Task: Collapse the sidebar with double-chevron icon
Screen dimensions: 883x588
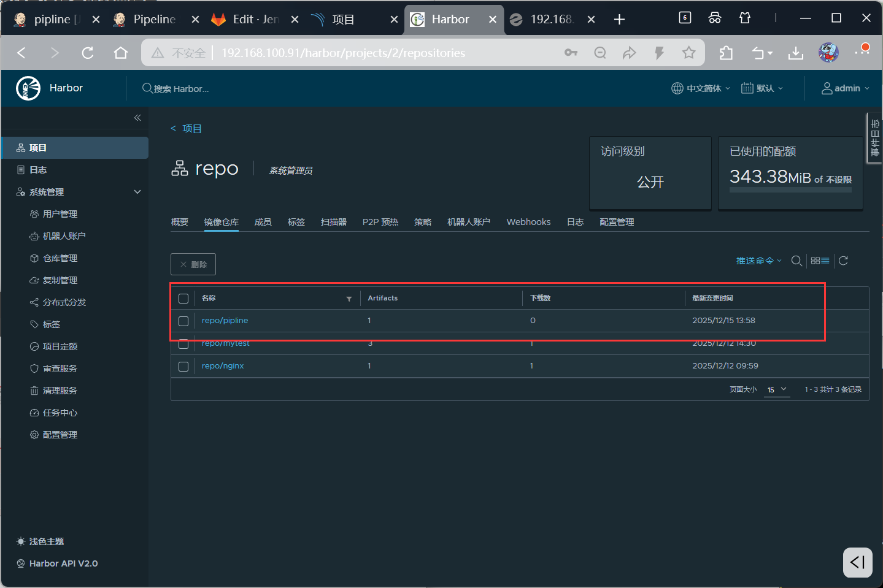Action: coord(137,118)
